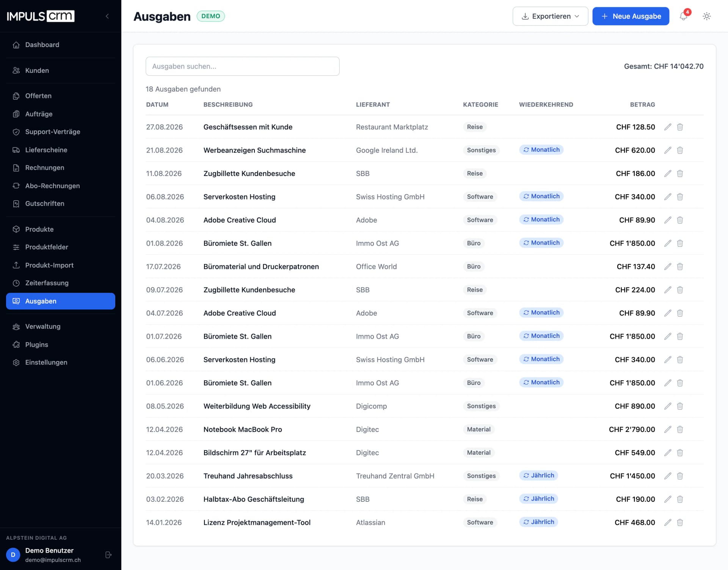Go to Kunden in the sidebar
This screenshot has width=728, height=570.
pyautogui.click(x=61, y=71)
